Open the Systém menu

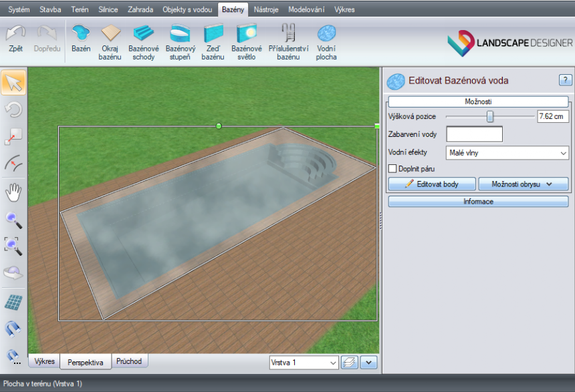click(19, 9)
